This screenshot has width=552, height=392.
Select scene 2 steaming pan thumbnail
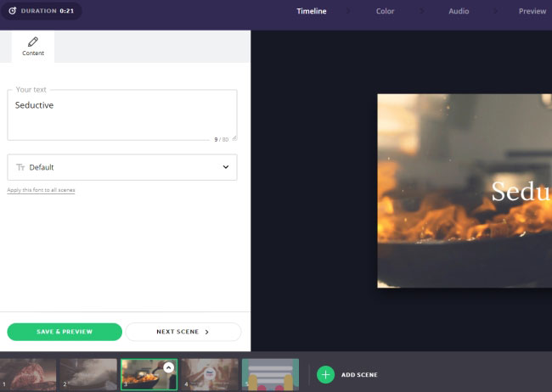click(x=88, y=374)
